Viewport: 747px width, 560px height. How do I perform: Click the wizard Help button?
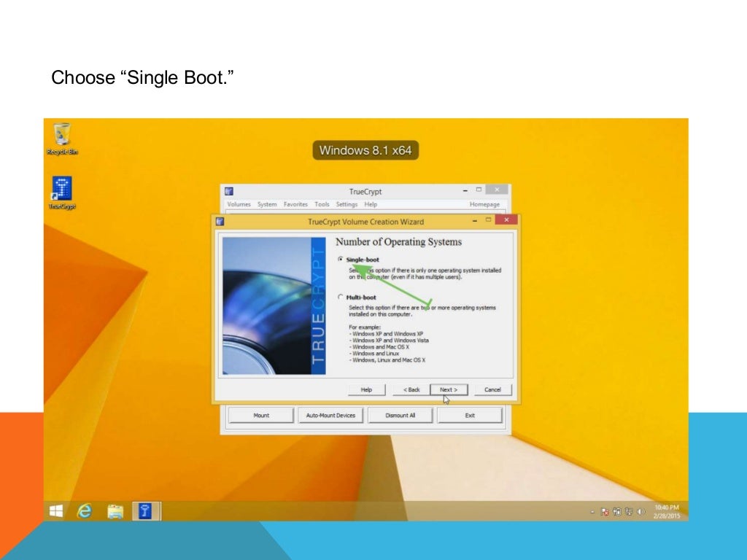click(x=366, y=389)
